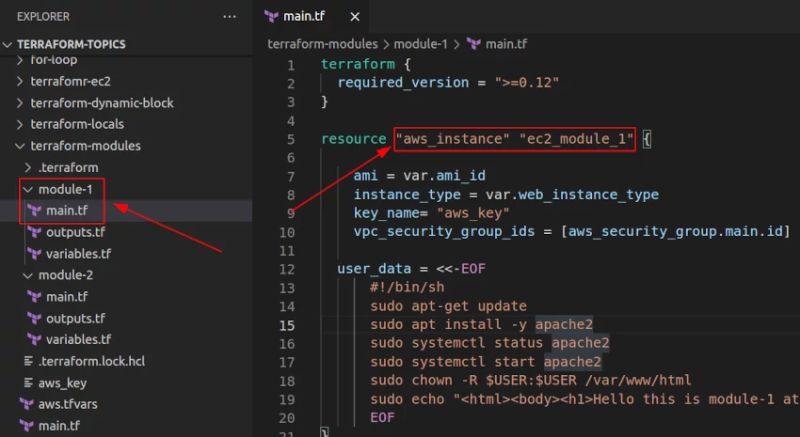Click 'sudo systemctl start' on line 17
The width and height of the screenshot is (800, 437).
pyautogui.click(x=453, y=362)
